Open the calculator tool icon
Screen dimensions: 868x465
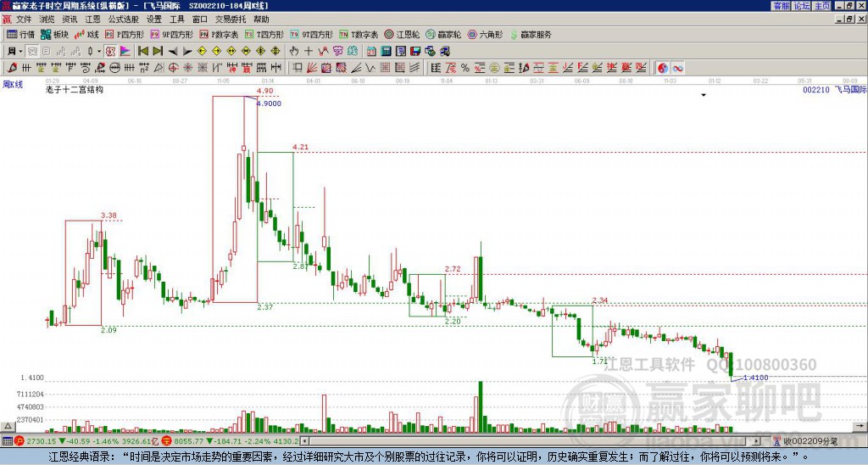click(x=386, y=52)
